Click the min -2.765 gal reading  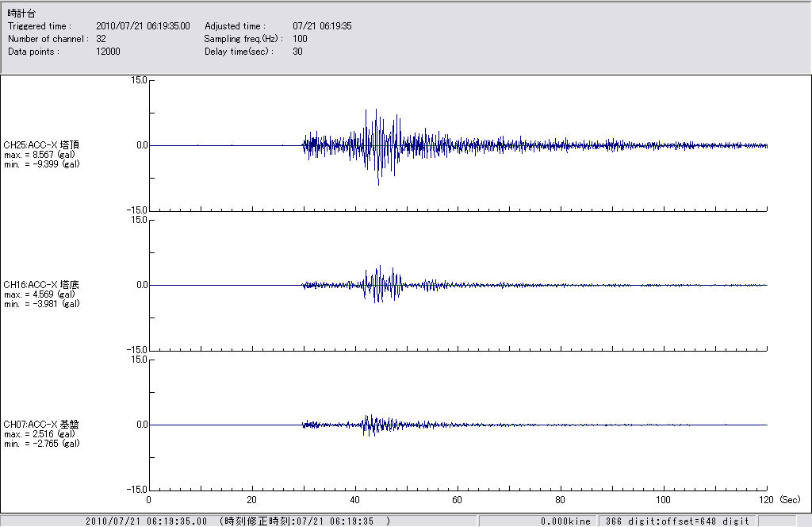41,444
